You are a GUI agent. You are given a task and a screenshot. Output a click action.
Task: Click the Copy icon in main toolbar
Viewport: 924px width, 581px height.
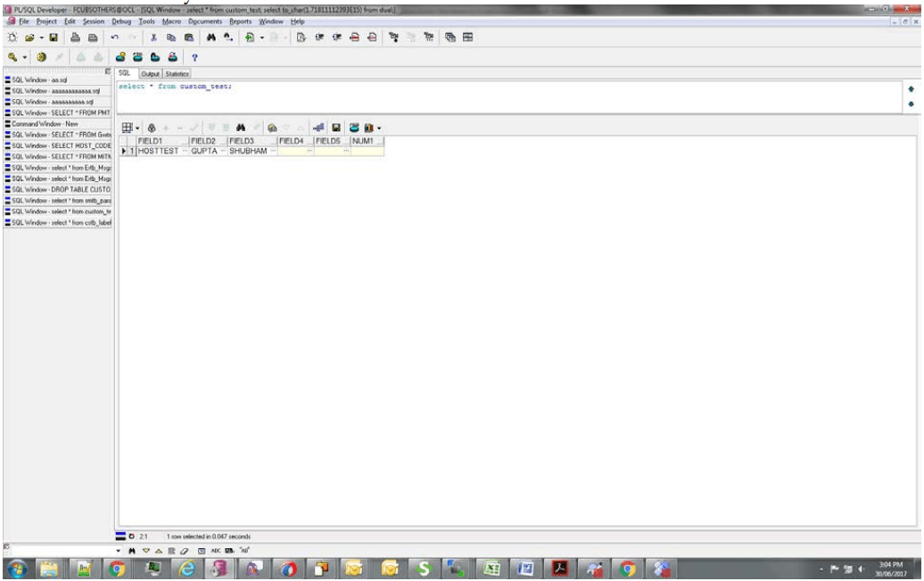[171, 37]
